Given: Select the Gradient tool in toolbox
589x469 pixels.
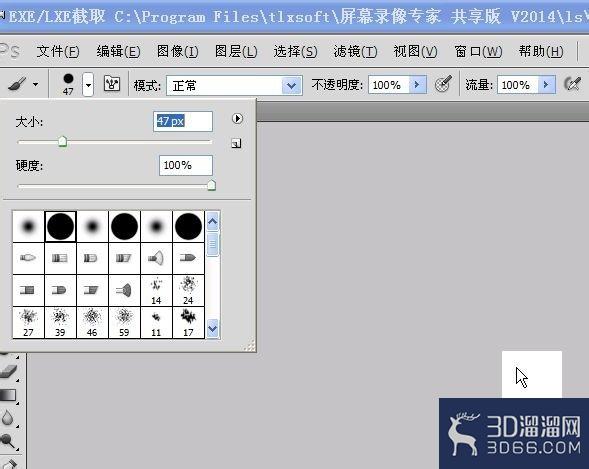Looking at the screenshot, I should point(8,395).
